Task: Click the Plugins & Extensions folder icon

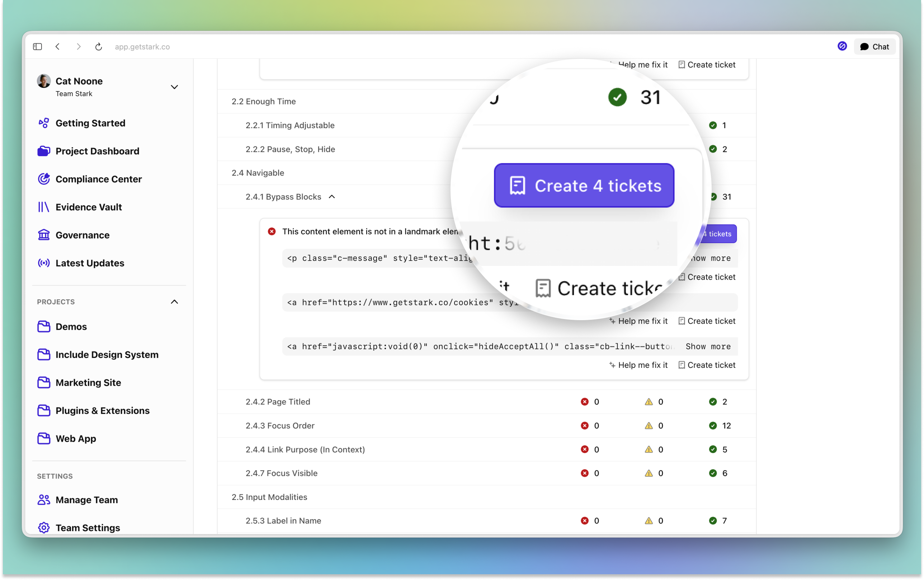Action: (x=44, y=411)
